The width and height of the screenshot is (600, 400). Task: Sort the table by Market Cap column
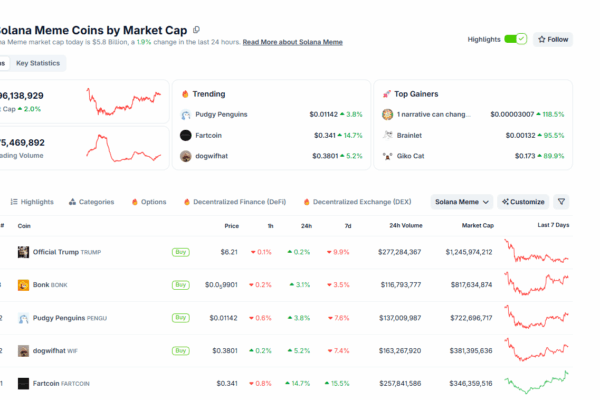click(476, 225)
